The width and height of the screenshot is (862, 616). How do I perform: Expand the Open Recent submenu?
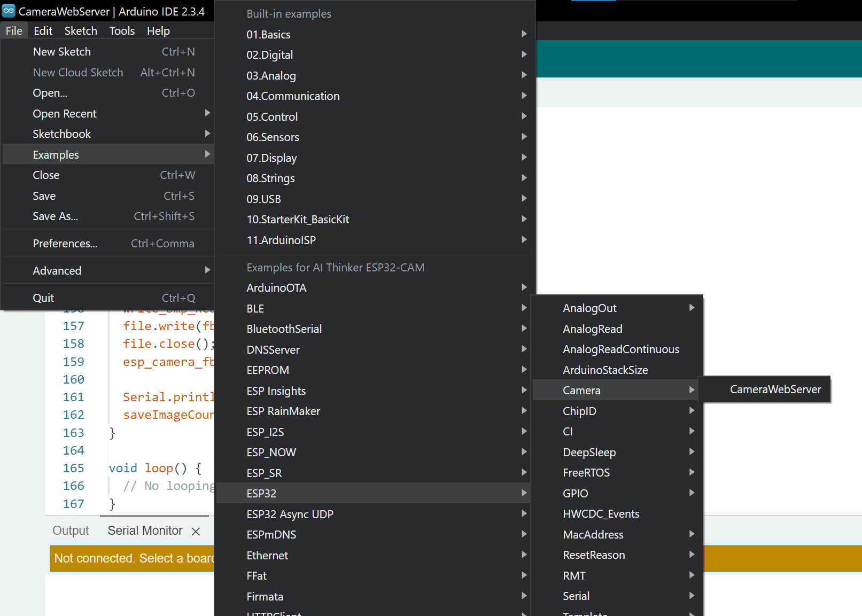tap(65, 114)
